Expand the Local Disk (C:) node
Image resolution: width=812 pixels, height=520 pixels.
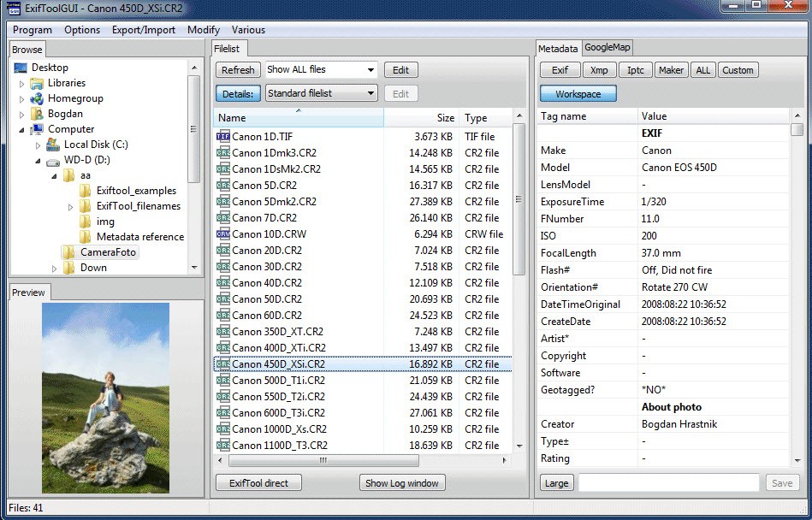tap(38, 145)
